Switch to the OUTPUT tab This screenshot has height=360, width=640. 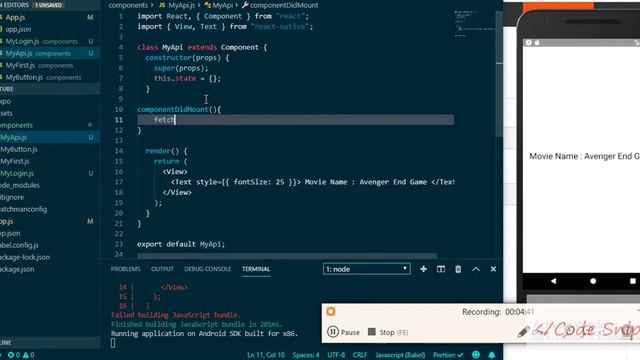162,269
